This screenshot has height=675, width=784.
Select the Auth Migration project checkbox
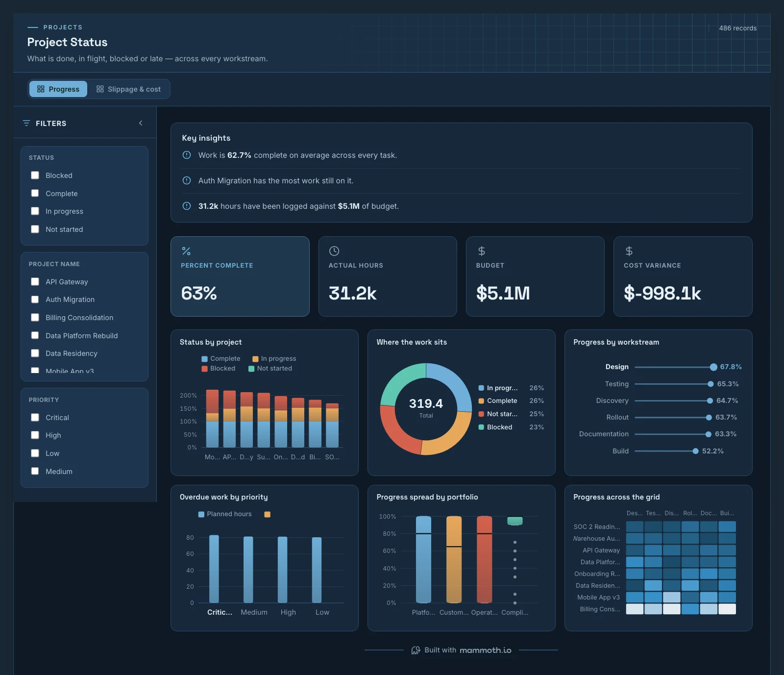click(x=35, y=299)
